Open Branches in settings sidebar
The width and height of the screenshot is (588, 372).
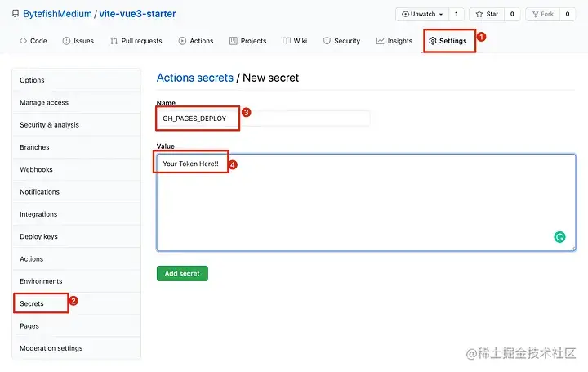point(77,147)
